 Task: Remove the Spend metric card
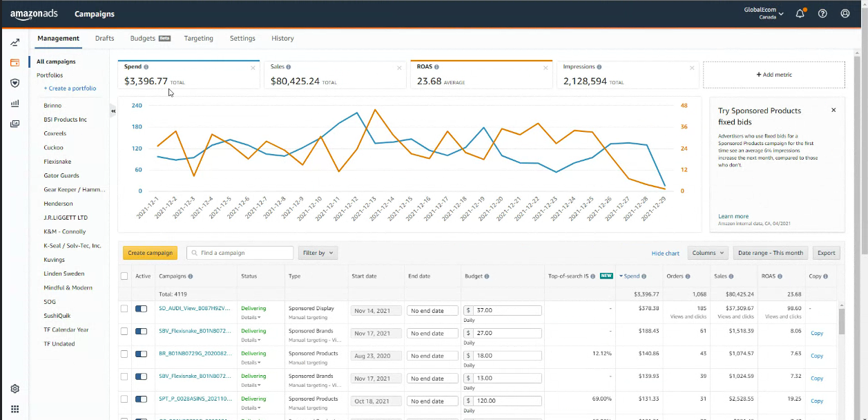coord(253,68)
